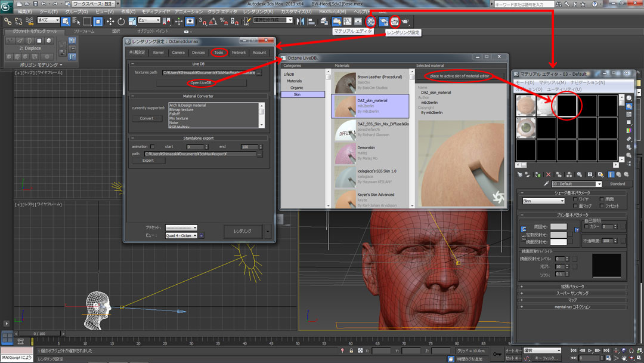
Task: Click the 鏡面反射光 specular color swatch
Action: 558,242
